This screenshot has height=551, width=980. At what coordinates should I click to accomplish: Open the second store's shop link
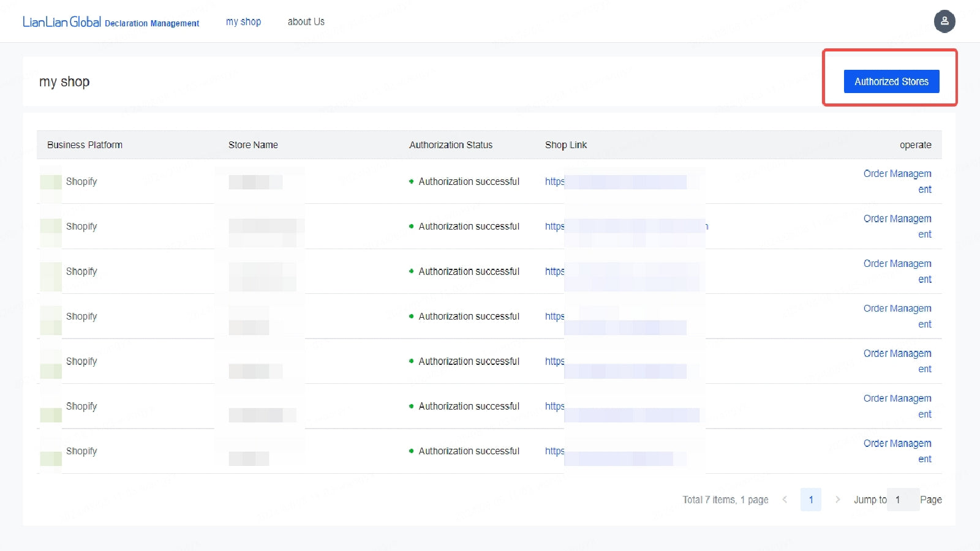(625, 227)
